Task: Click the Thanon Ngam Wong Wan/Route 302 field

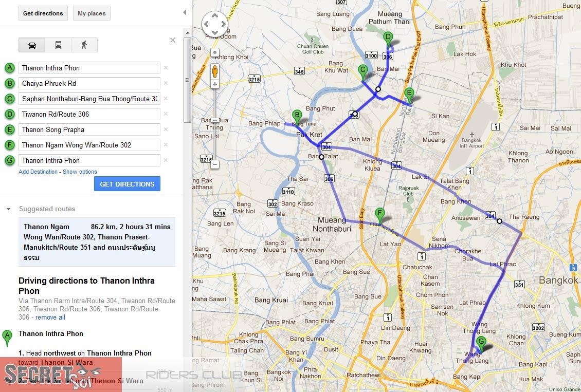Action: click(89, 145)
